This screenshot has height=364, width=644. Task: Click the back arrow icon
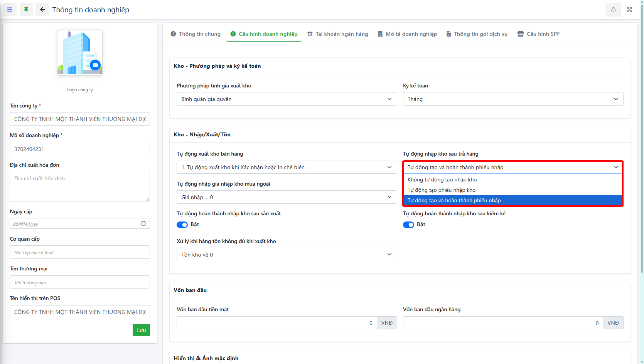click(x=42, y=10)
